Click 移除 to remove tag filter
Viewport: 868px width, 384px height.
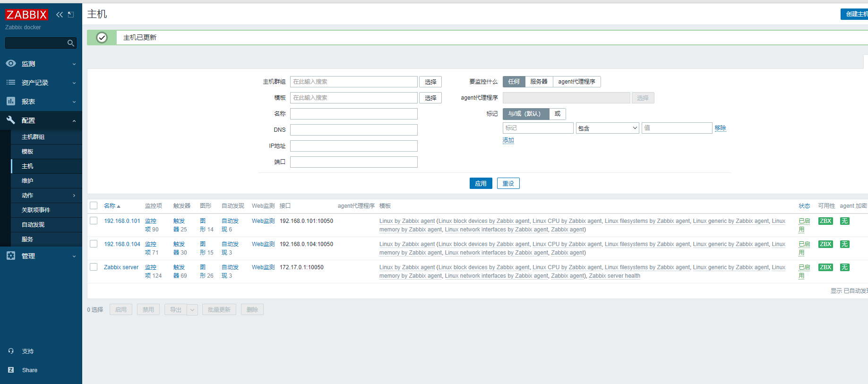click(720, 128)
